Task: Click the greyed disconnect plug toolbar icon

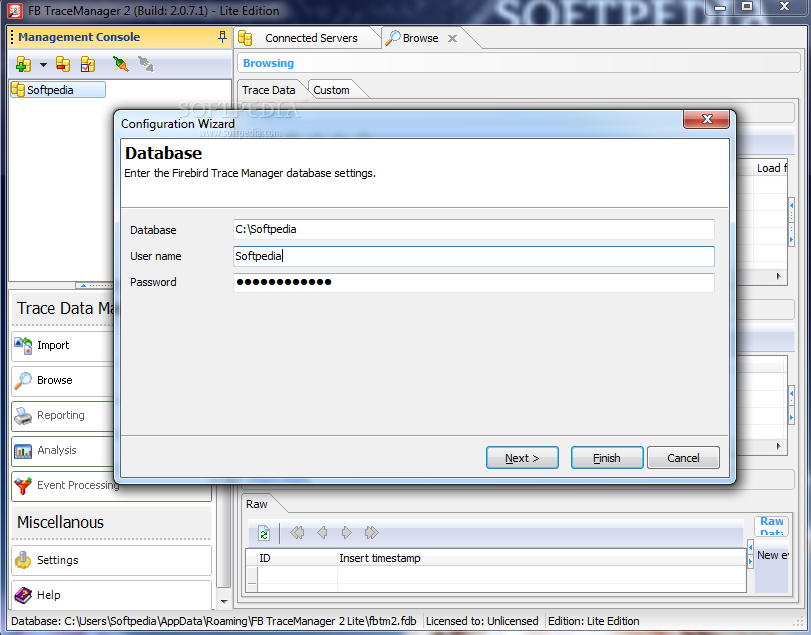Action: 146,64
